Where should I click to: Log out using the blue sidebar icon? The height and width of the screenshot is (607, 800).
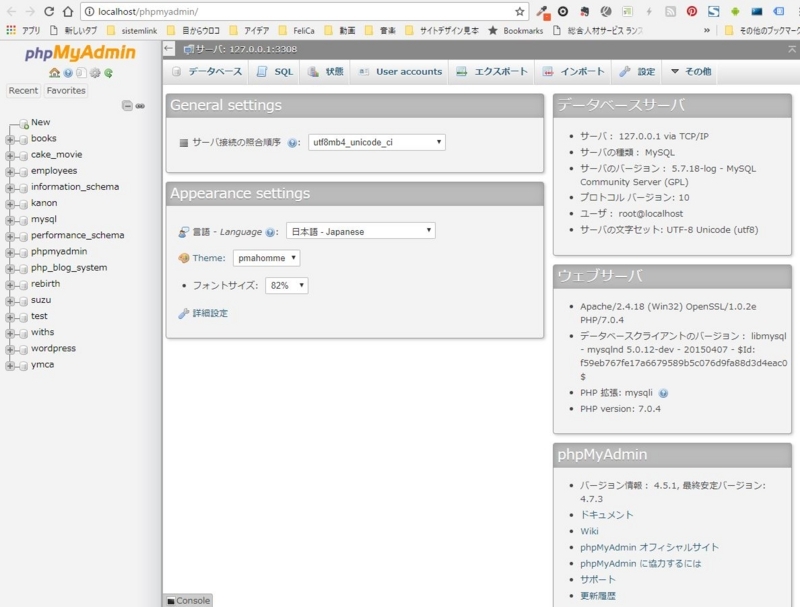[x=68, y=73]
